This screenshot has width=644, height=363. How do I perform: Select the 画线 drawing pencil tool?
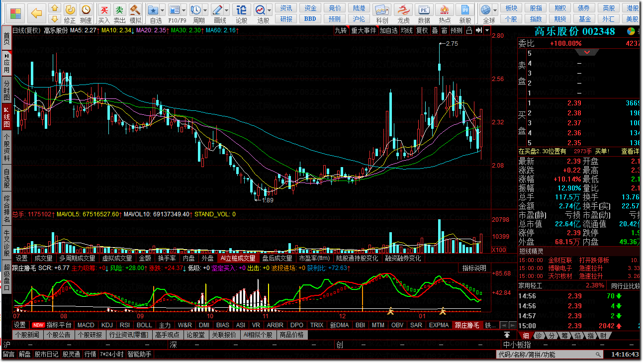[x=217, y=9]
